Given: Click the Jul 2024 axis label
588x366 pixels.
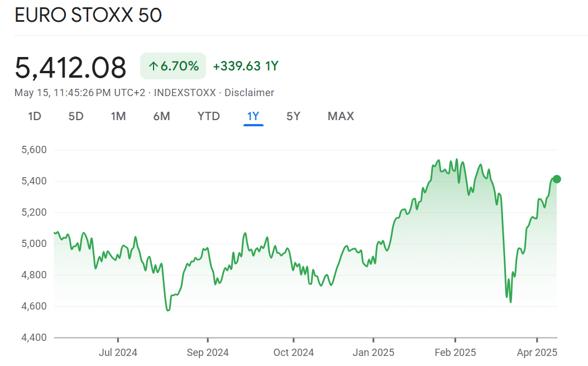Looking at the screenshot, I should [118, 353].
